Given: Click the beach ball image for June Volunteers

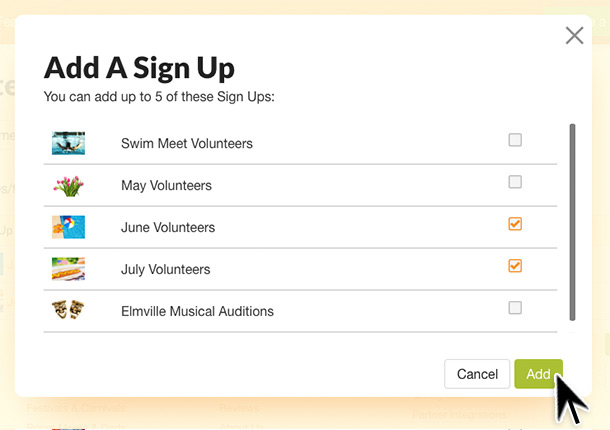Looking at the screenshot, I should coord(68,227).
